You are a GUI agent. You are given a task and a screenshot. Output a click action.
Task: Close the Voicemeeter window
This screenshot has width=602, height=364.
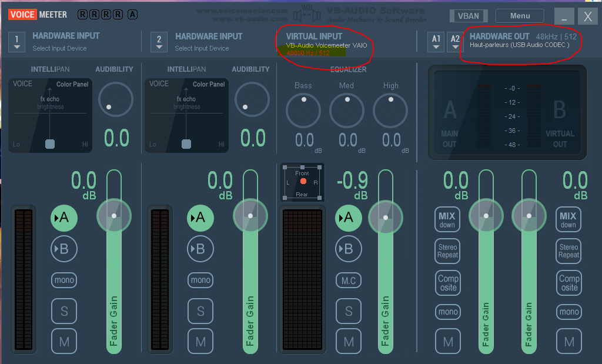(588, 16)
